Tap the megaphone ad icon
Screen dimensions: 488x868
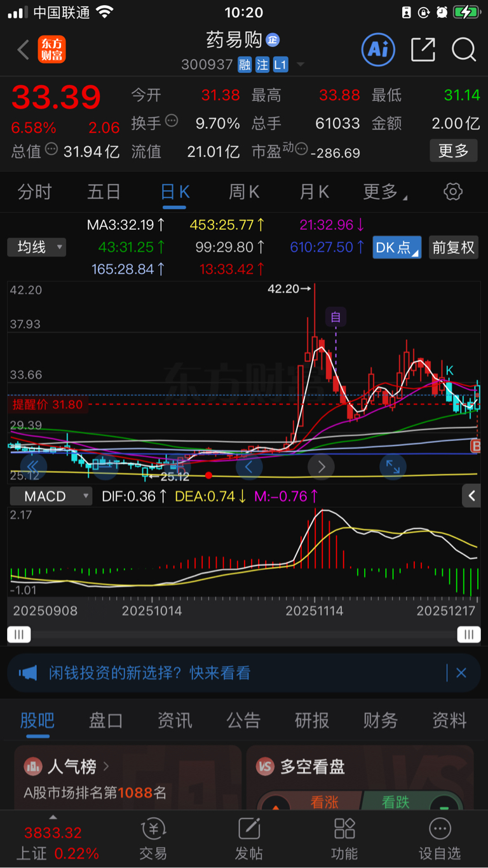(x=29, y=673)
